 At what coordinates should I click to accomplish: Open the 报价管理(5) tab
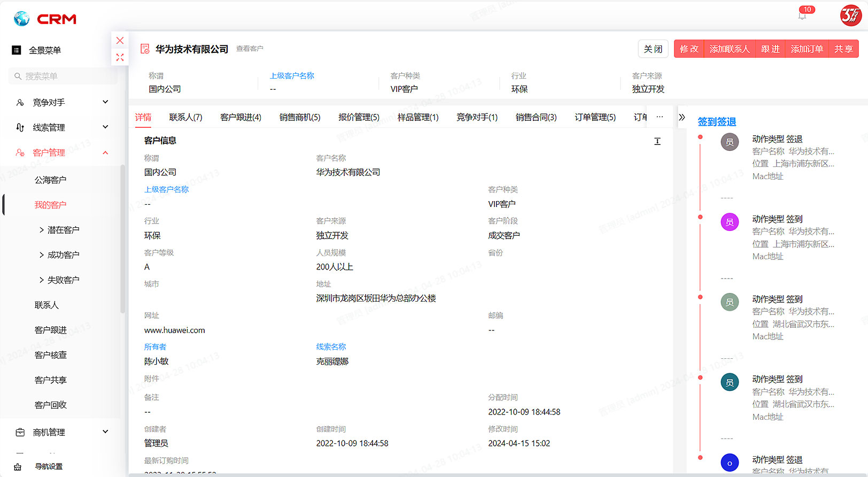click(x=359, y=117)
